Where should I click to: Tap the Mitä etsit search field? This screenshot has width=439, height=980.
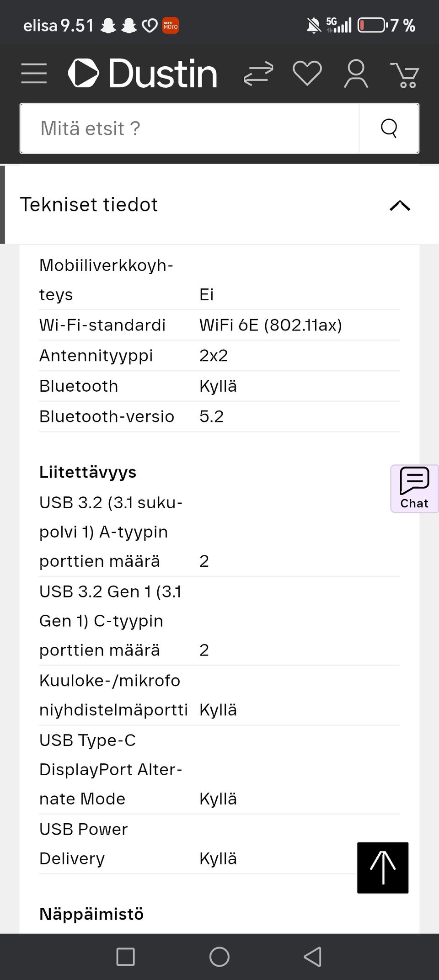point(183,128)
